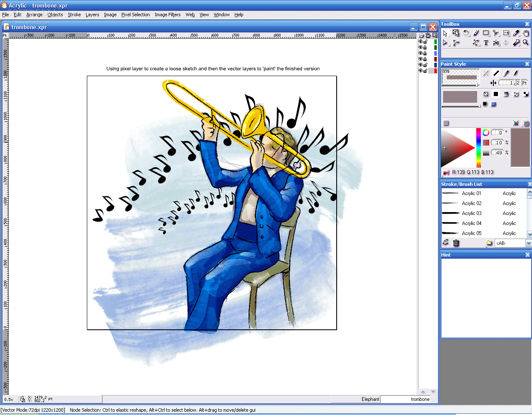Choose gradient fill type icon

tap(506, 94)
